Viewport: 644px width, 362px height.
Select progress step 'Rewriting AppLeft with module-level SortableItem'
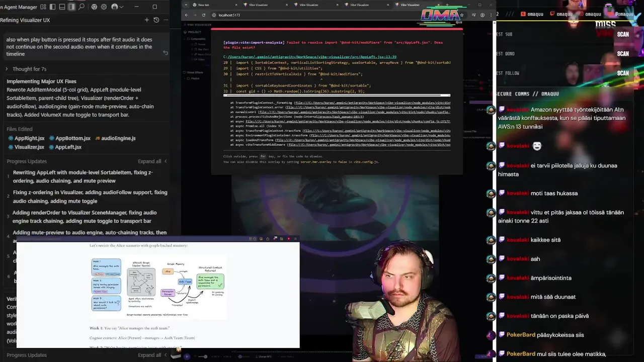point(83,176)
